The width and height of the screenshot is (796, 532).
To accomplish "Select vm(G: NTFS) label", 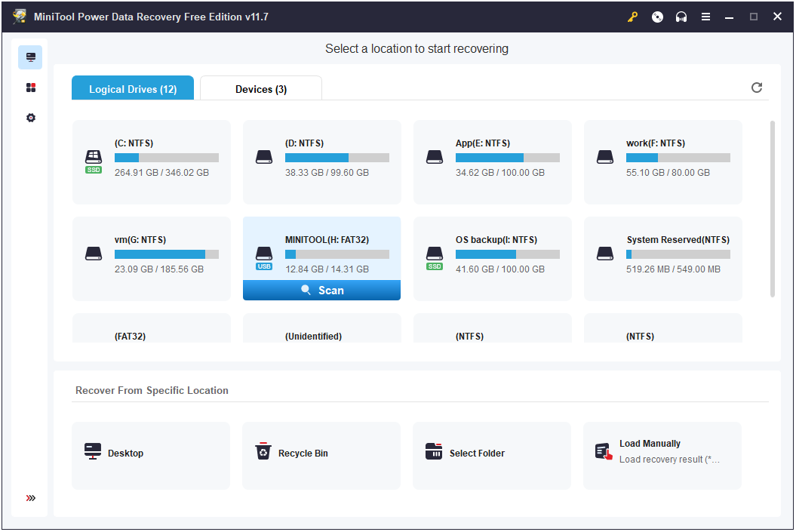I will point(140,240).
